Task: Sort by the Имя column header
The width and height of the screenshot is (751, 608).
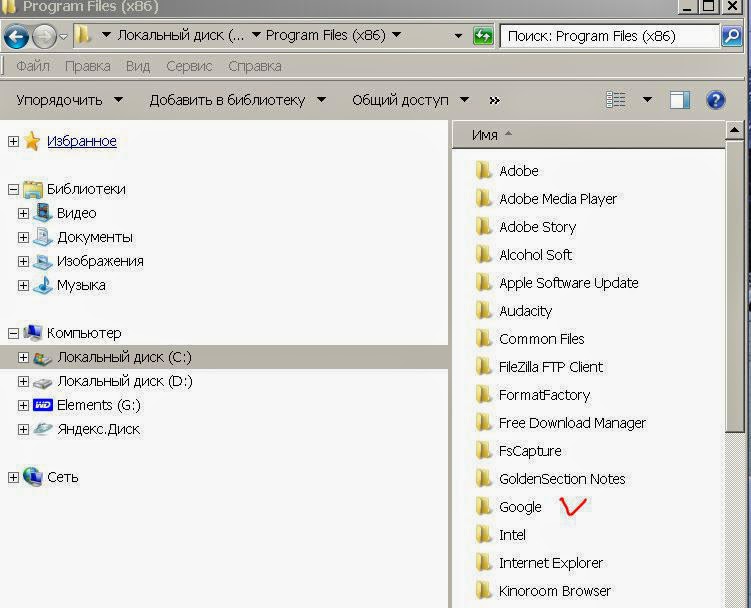Action: pyautogui.click(x=589, y=135)
